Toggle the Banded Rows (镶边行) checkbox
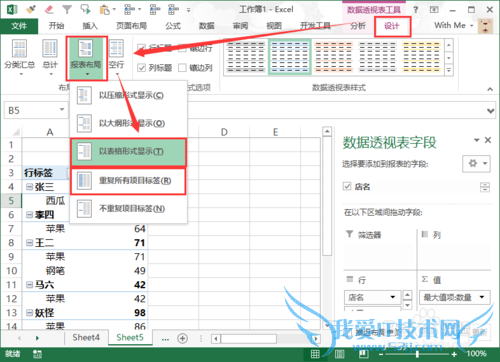 tap(182, 49)
